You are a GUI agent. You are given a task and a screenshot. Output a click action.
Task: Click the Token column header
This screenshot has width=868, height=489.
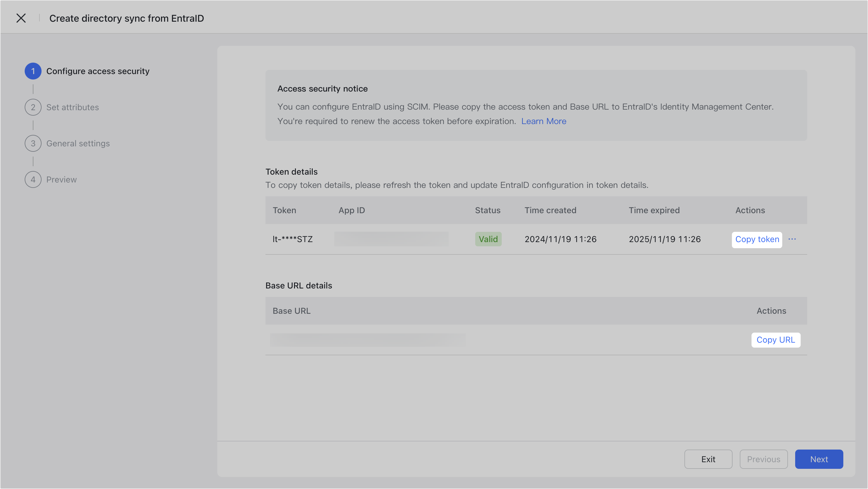click(284, 210)
